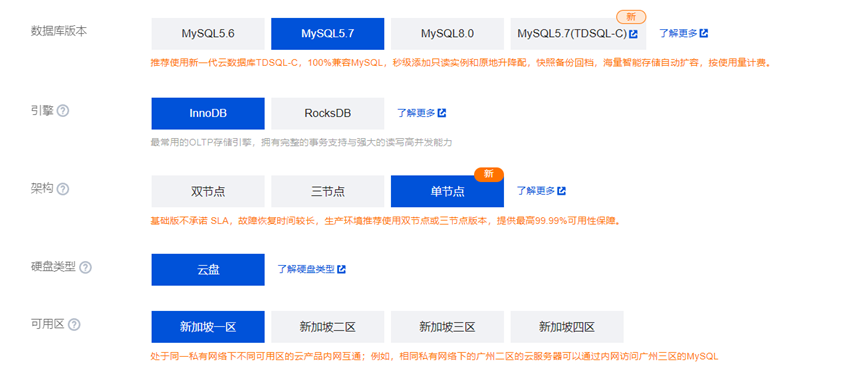Image resolution: width=865 pixels, height=384 pixels.
Task: Click external link icon after MySQL5.7(TDSQL-C)
Action: click(x=633, y=34)
